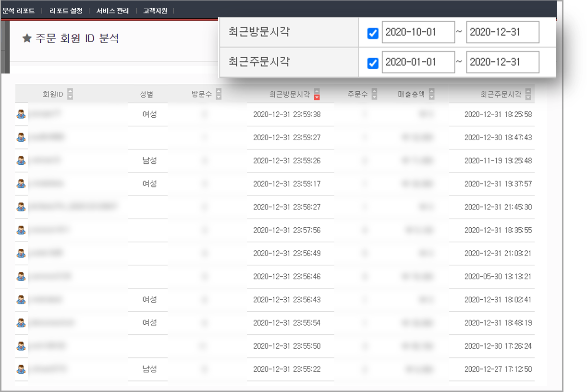Click 남성 in the row visited 23:55:22
Screen dimensions: 587x392
click(x=150, y=369)
